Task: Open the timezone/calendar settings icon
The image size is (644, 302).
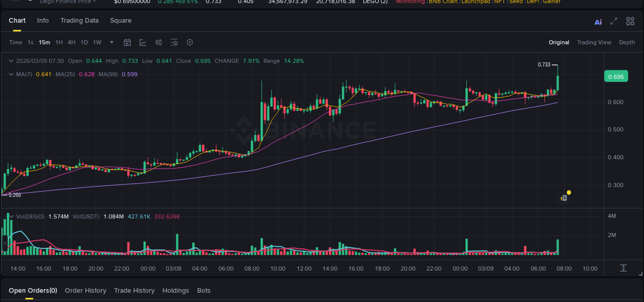Action: tap(127, 42)
